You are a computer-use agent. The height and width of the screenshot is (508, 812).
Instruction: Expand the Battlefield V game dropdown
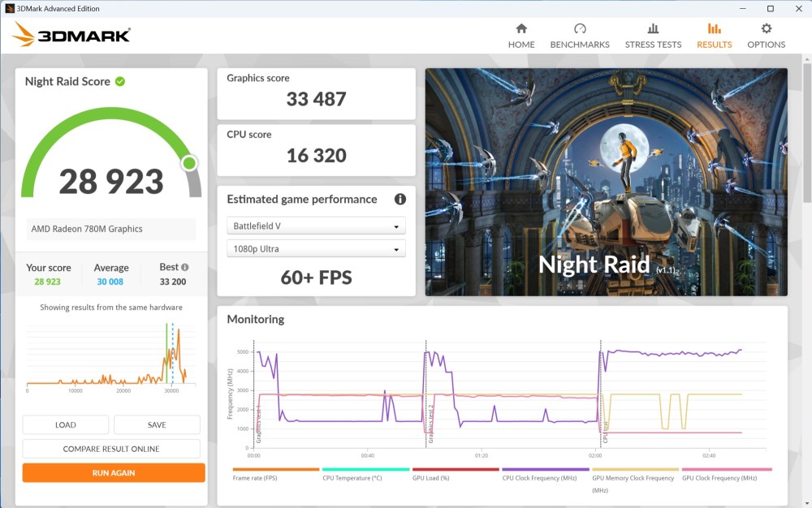(x=316, y=226)
